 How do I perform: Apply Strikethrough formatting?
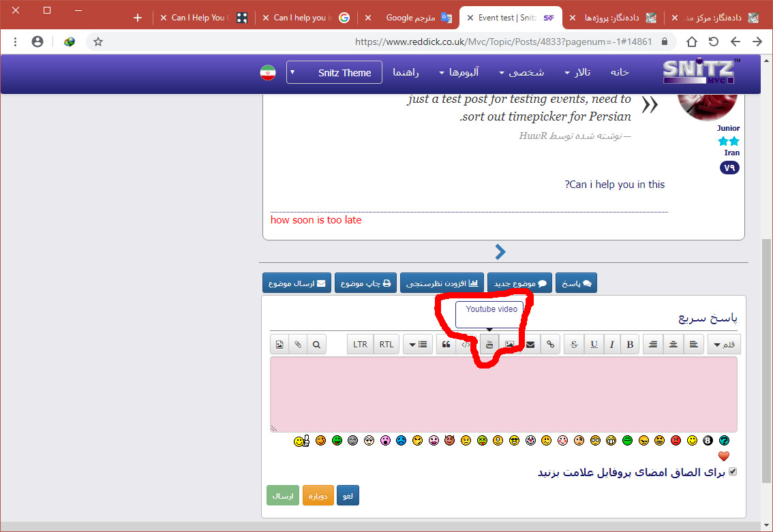pyautogui.click(x=574, y=345)
